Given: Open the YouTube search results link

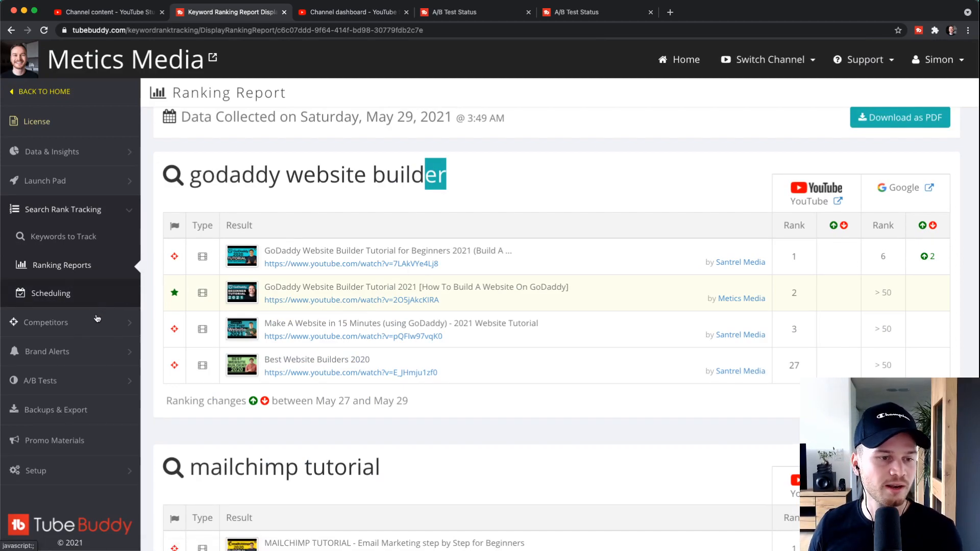Looking at the screenshot, I should click(x=816, y=201).
